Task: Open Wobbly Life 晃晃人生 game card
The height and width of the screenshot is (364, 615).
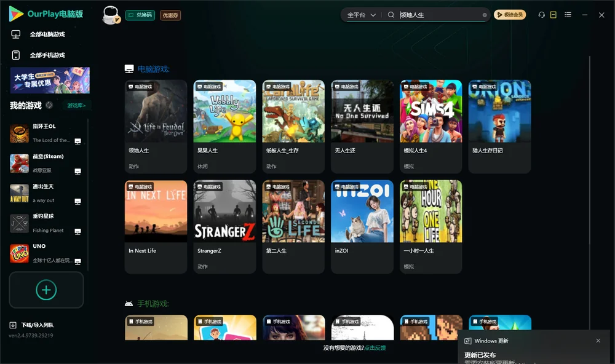Action: [224, 127]
